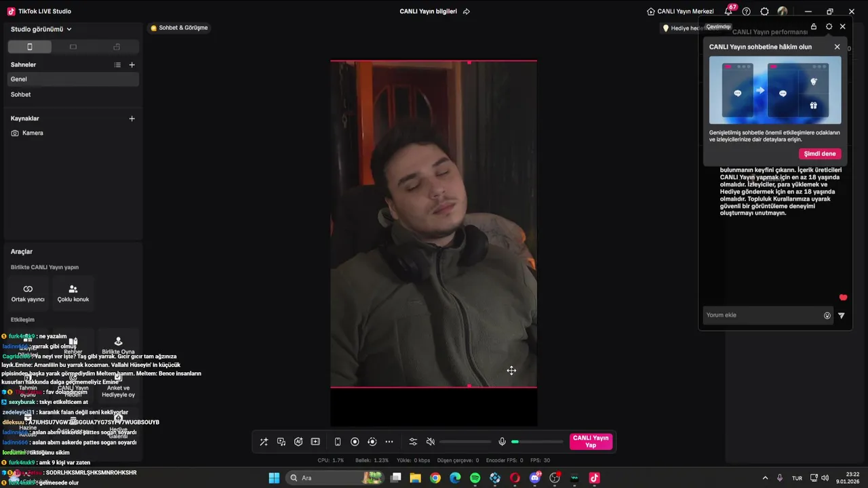Click the phone icon in bottom toolbar
Screen dimensions: 868x488
point(338,442)
